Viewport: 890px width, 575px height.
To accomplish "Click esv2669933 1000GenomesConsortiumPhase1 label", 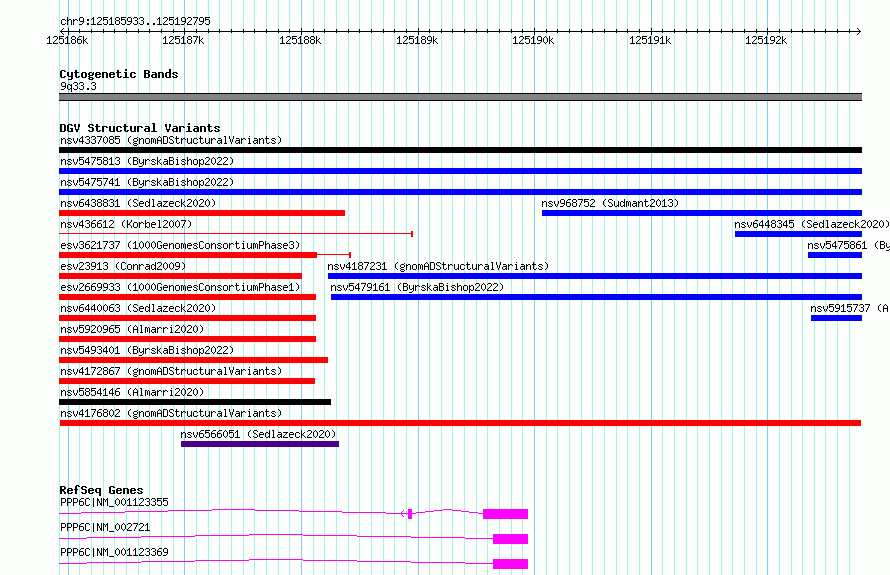I will tap(180, 287).
